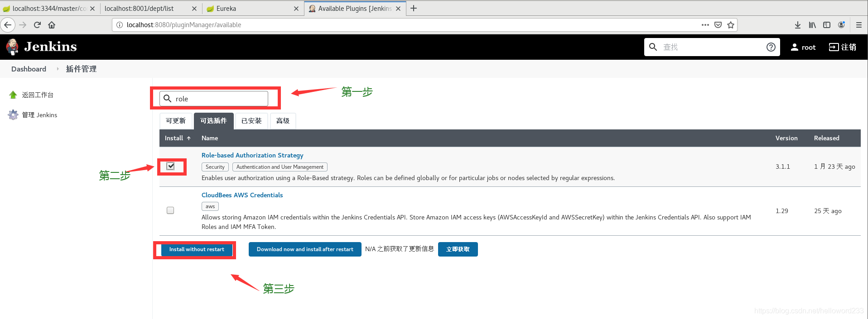Reload the current page
The image size is (868, 319).
click(37, 25)
